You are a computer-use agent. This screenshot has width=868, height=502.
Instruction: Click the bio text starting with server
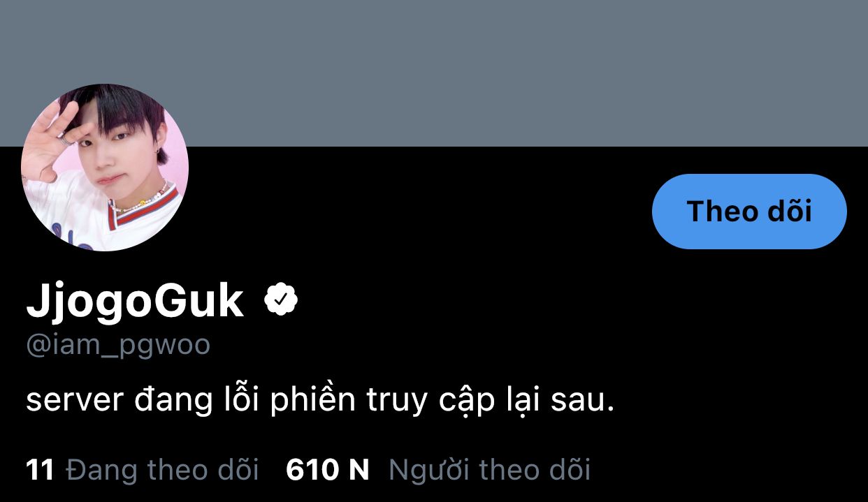320,401
